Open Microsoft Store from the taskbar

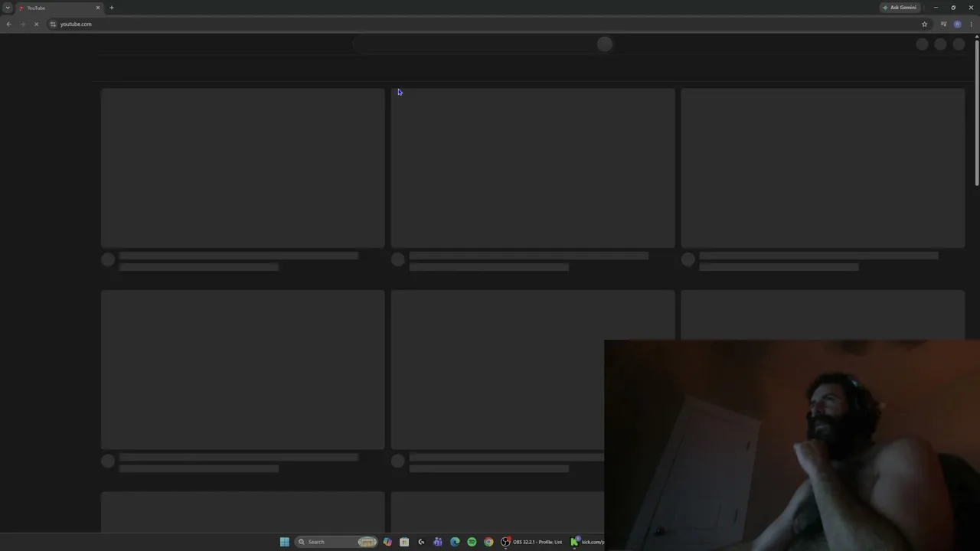click(404, 542)
